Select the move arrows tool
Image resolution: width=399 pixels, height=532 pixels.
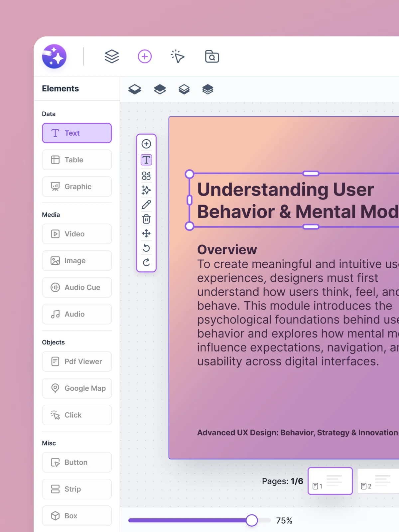tap(146, 233)
